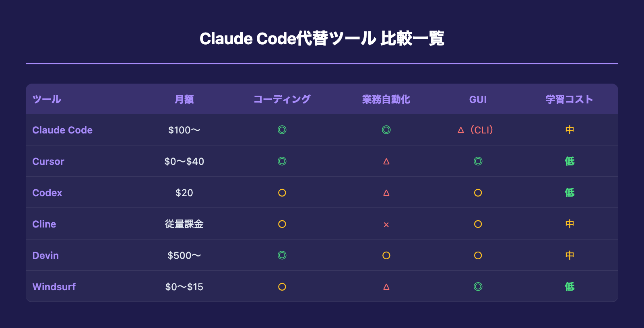Click the 学習コスト column header

[x=569, y=99]
